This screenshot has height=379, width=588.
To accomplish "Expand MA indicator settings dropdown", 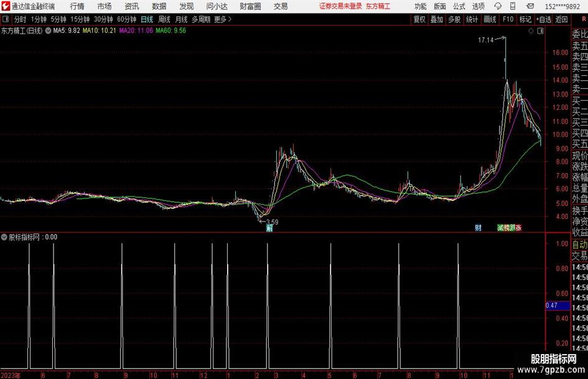I will [x=48, y=30].
